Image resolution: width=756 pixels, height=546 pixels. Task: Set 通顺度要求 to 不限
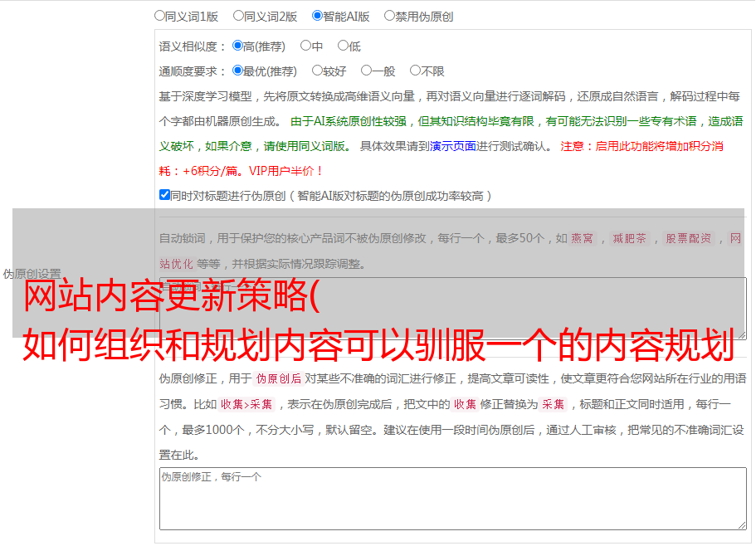pyautogui.click(x=415, y=71)
